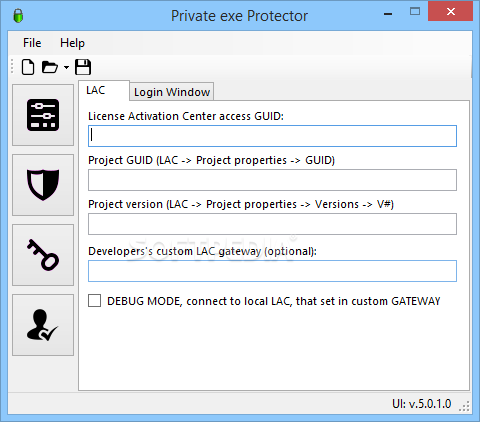The height and width of the screenshot is (422, 480).
Task: Click the custom LAC gateway field
Action: 272,271
